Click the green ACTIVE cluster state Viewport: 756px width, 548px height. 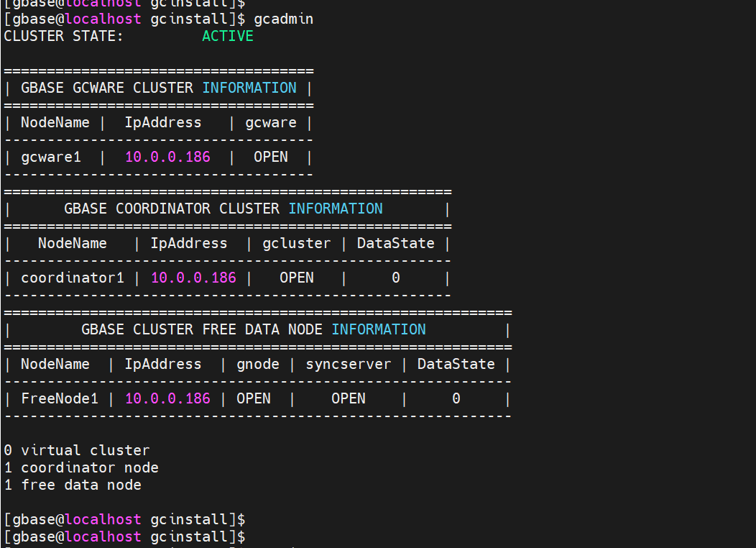228,36
